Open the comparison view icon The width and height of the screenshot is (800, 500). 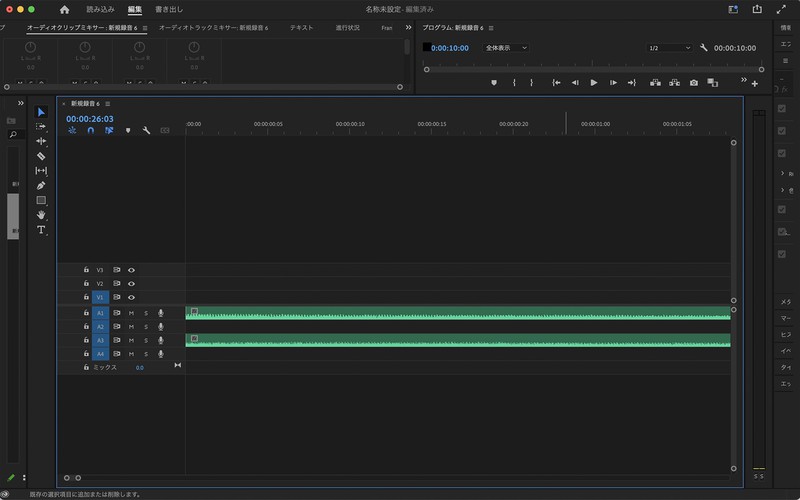pos(713,83)
